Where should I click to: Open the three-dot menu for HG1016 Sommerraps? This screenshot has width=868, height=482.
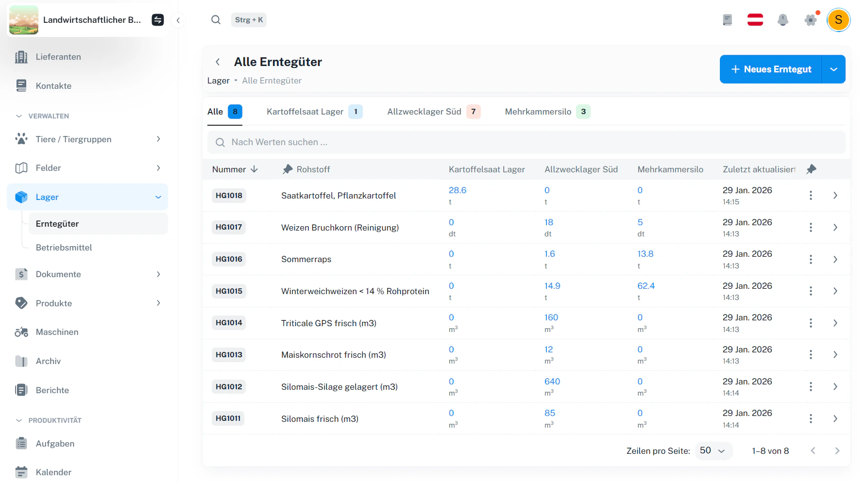pyautogui.click(x=810, y=259)
